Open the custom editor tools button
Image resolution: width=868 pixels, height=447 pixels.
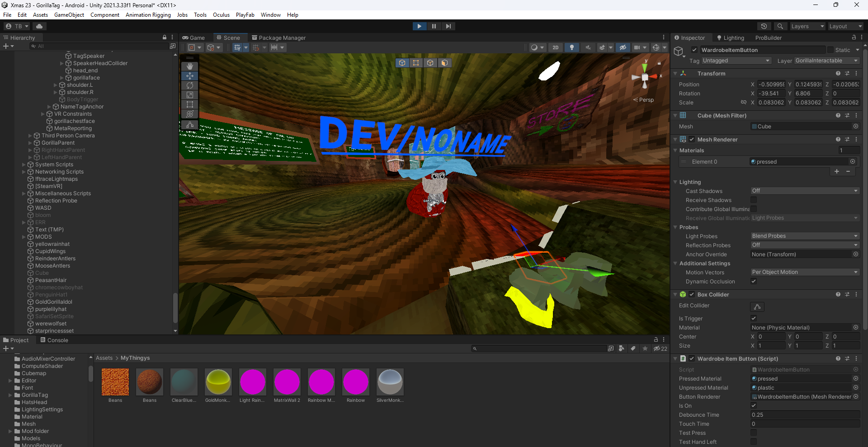(190, 125)
